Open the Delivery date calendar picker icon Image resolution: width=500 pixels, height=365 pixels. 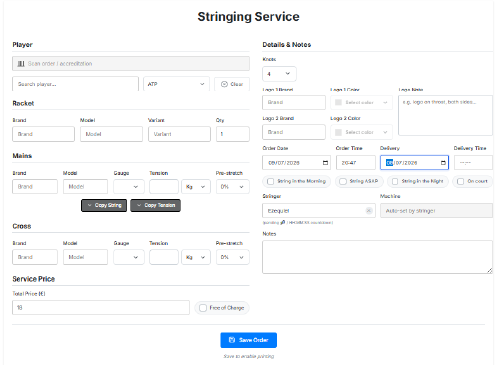coord(443,163)
